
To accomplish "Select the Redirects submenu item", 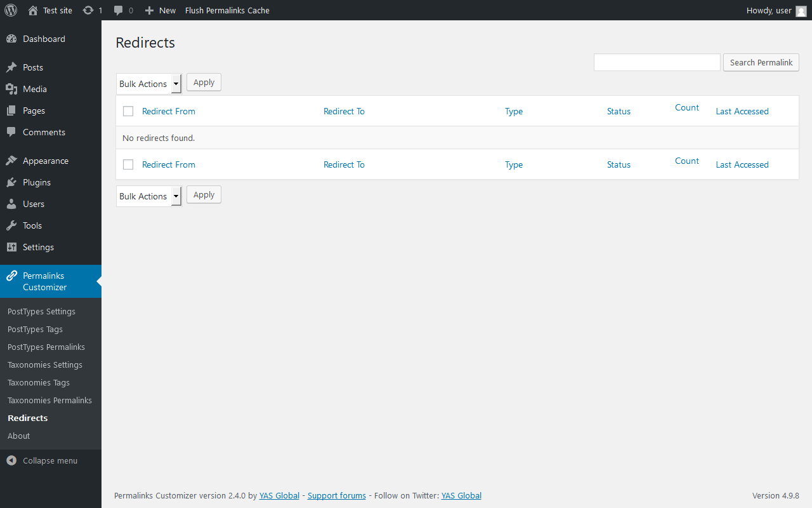I will 28,418.
